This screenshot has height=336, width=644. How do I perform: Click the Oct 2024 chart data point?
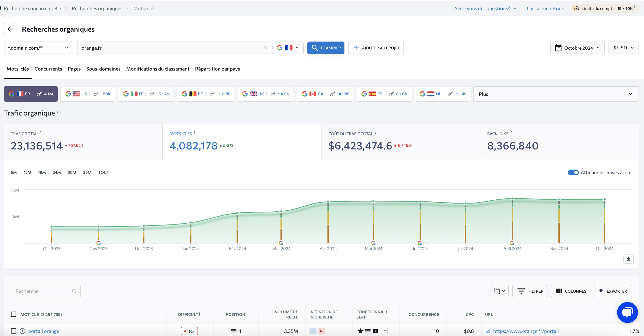tap(605, 199)
